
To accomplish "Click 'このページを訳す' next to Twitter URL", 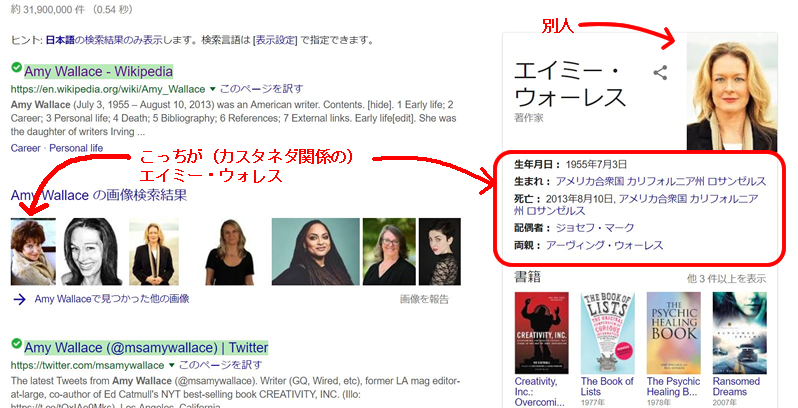I will click(220, 365).
